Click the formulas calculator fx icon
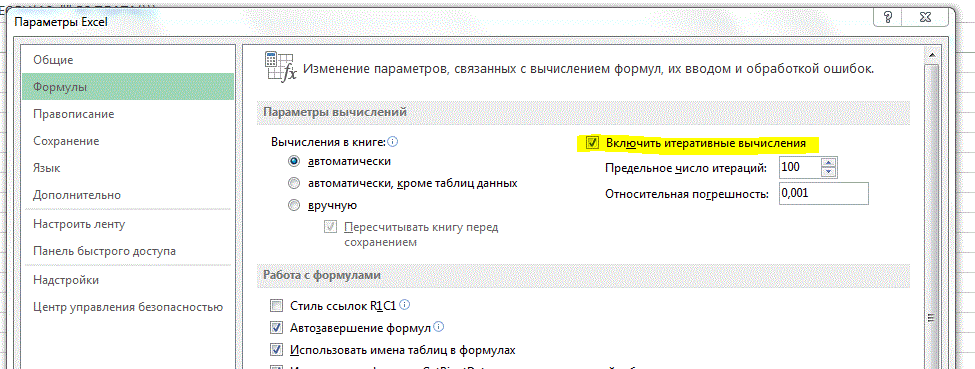This screenshot has width=975, height=369. coord(280,67)
